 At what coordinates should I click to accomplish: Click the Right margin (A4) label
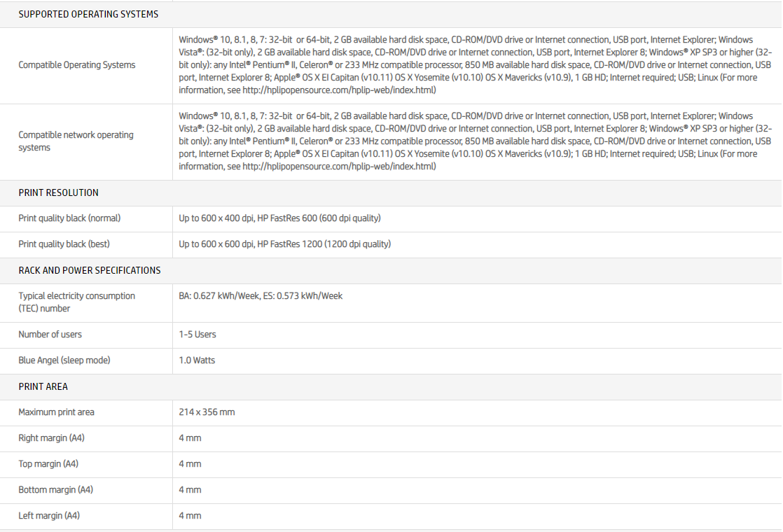click(51, 438)
